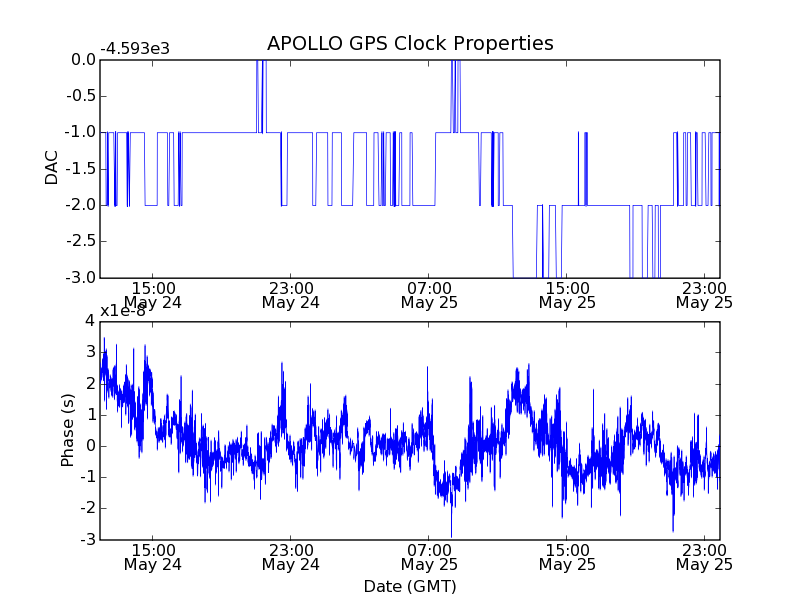The width and height of the screenshot is (800, 600).
Task: Click the DAC y-axis label
Action: (52, 168)
